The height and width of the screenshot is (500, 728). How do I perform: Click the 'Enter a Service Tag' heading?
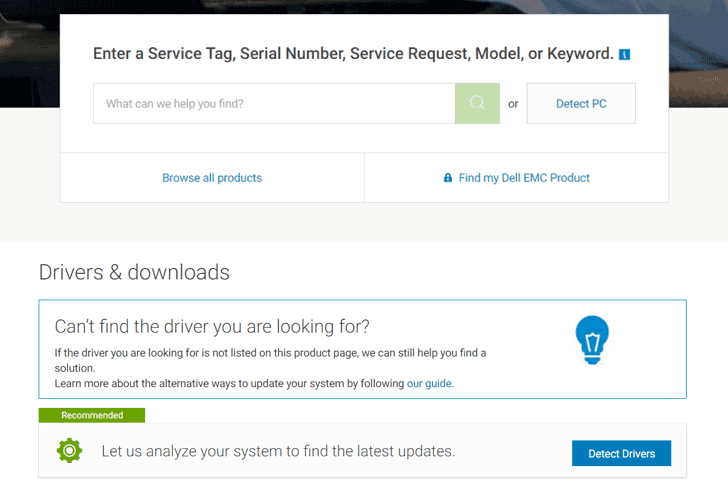coord(352,54)
